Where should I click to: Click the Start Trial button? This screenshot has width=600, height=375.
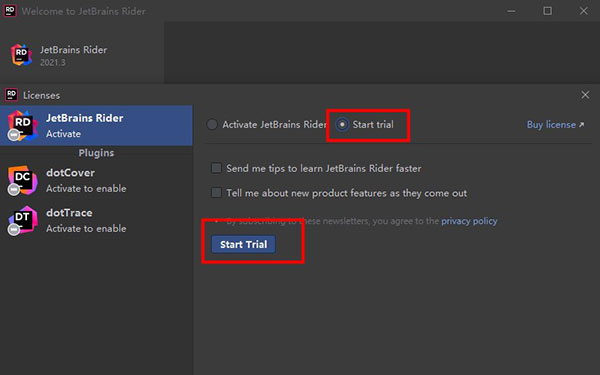[243, 244]
